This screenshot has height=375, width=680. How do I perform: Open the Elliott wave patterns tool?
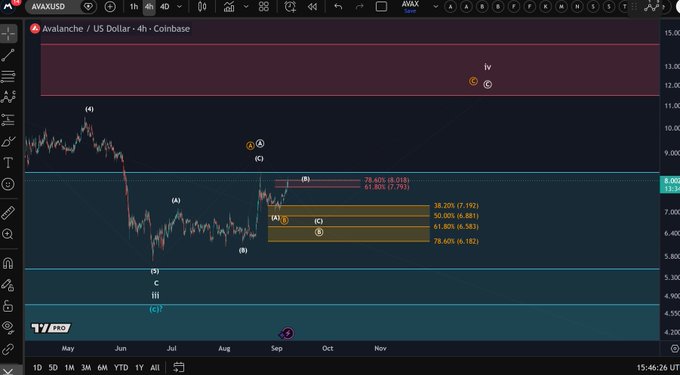point(8,98)
